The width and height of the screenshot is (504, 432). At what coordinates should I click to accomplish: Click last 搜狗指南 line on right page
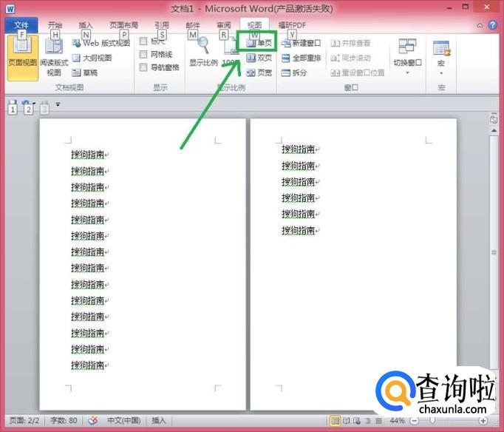click(x=300, y=230)
